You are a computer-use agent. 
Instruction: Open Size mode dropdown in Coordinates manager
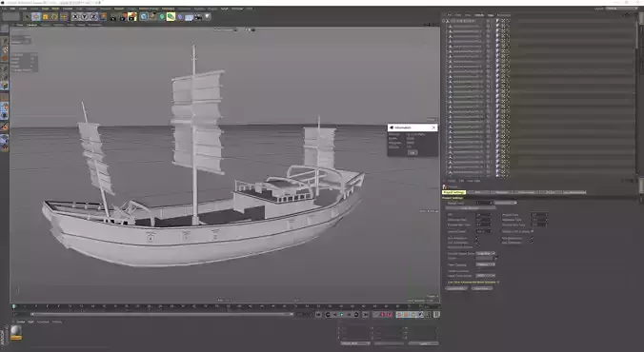(x=389, y=343)
